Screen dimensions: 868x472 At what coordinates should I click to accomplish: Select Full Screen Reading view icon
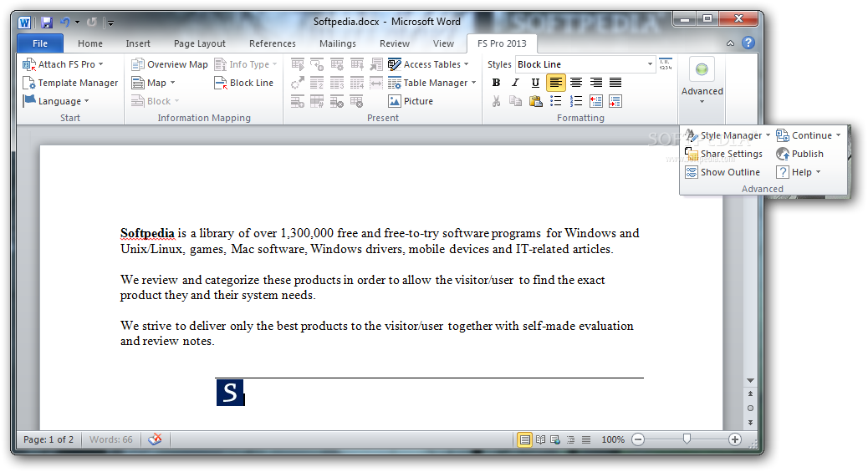click(x=541, y=439)
